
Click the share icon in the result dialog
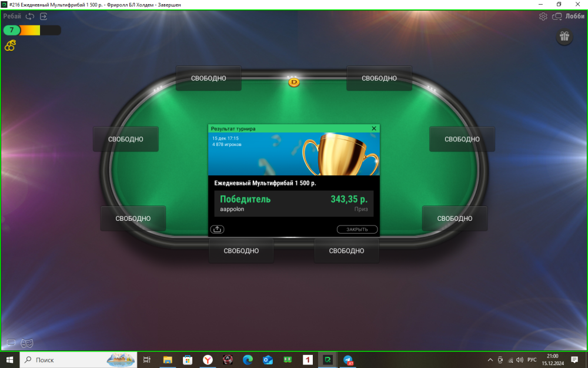pos(217,230)
